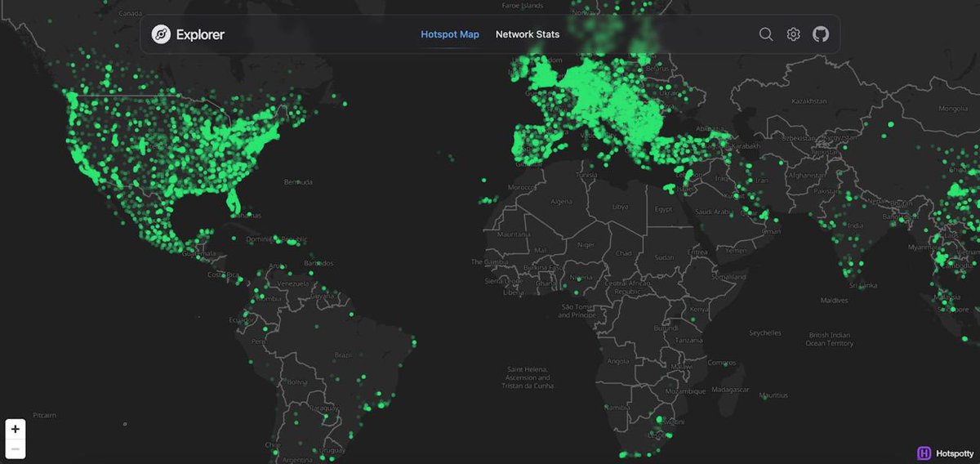980x464 pixels.
Task: Click the Canada map label
Action: 130,15
